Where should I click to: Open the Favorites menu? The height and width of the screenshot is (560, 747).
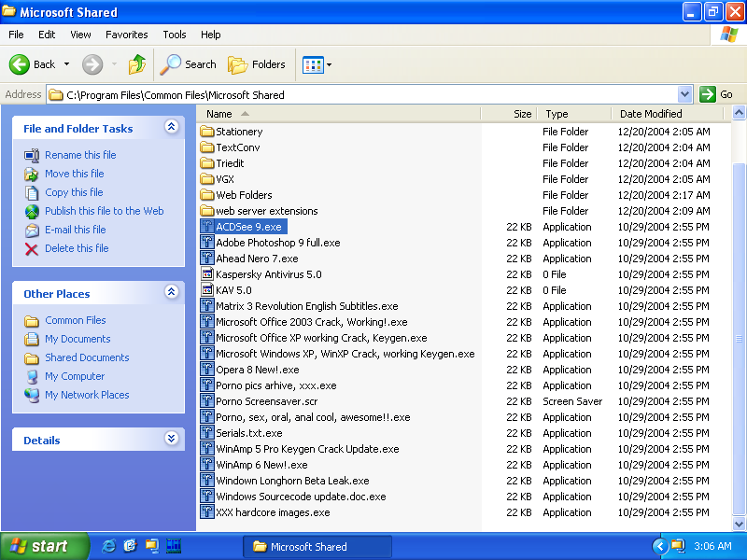[127, 35]
